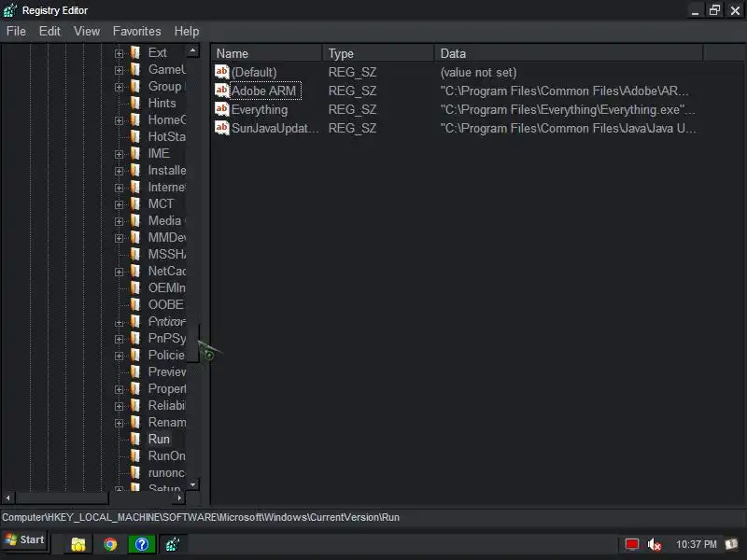Click the (value not set) data cell
This screenshot has width=747, height=560.
(x=478, y=73)
